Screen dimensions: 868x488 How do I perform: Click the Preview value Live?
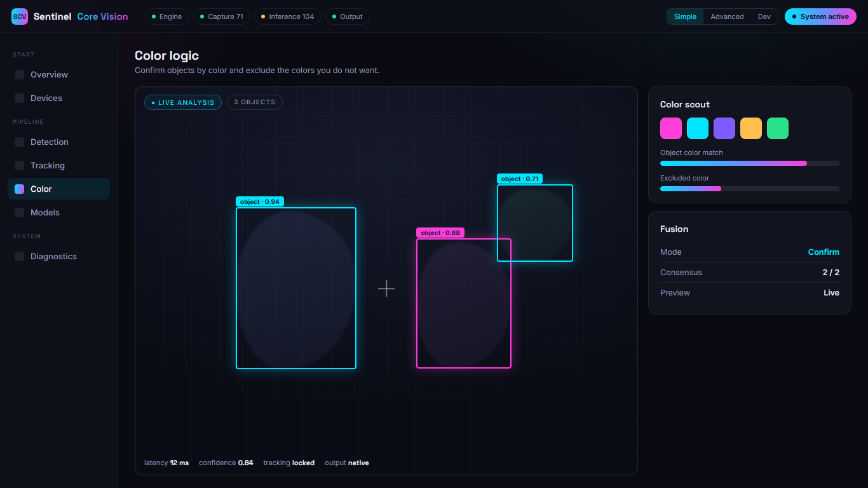tap(832, 293)
